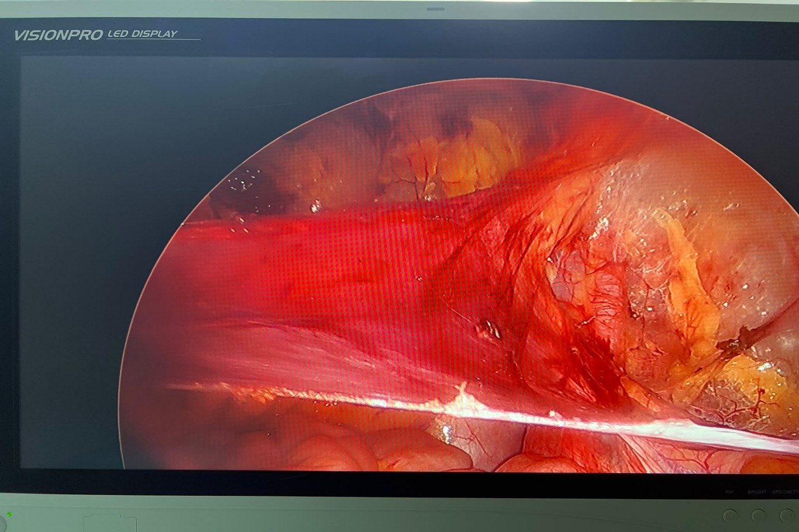Click the "SPECIALTY" label above the buttons
This screenshot has width=799, height=532.
point(785,492)
